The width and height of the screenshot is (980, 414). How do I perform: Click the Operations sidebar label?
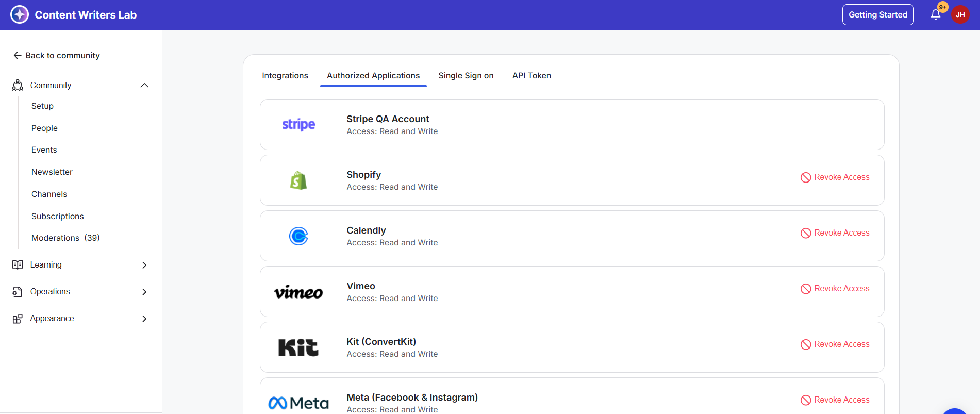point(50,291)
